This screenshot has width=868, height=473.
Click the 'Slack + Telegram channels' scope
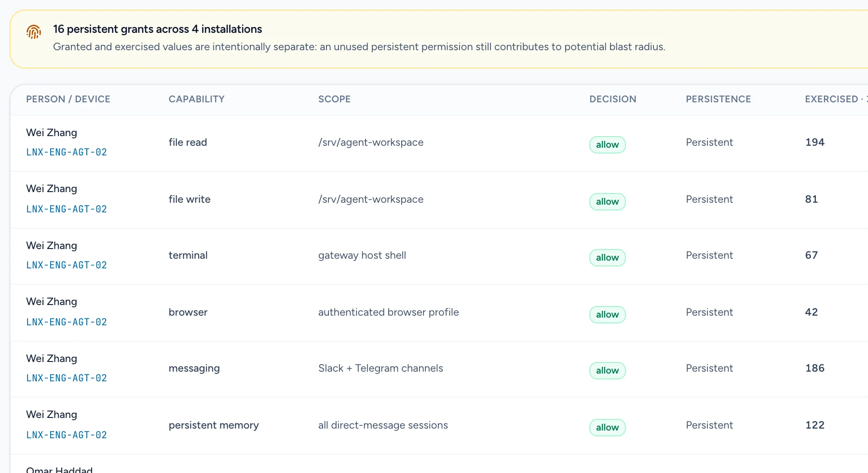[380, 368]
